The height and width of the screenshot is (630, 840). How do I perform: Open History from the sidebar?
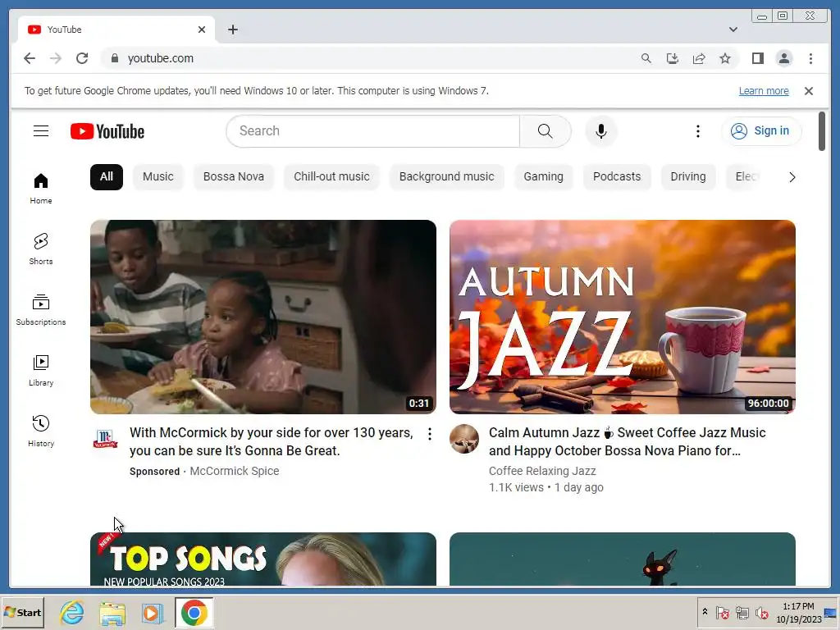(x=41, y=431)
